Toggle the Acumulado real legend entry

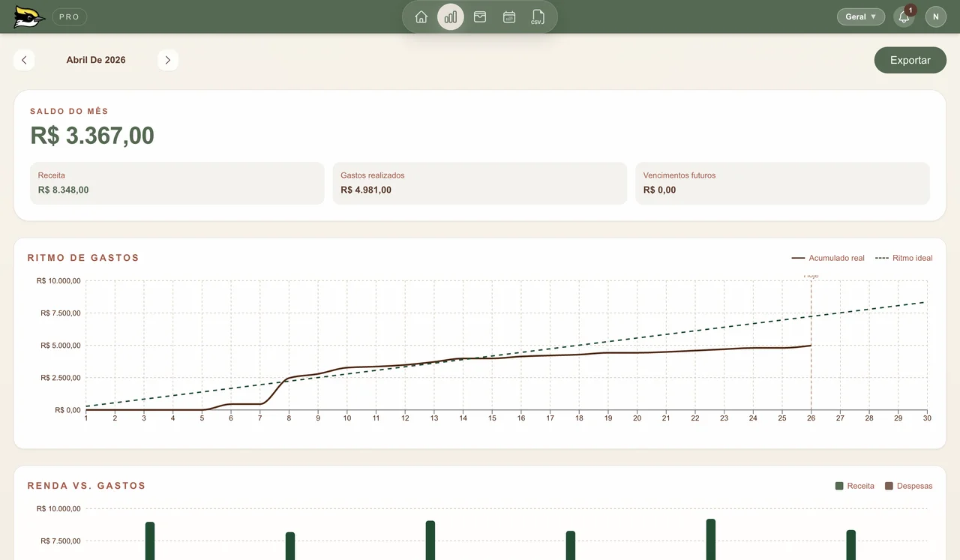point(828,258)
